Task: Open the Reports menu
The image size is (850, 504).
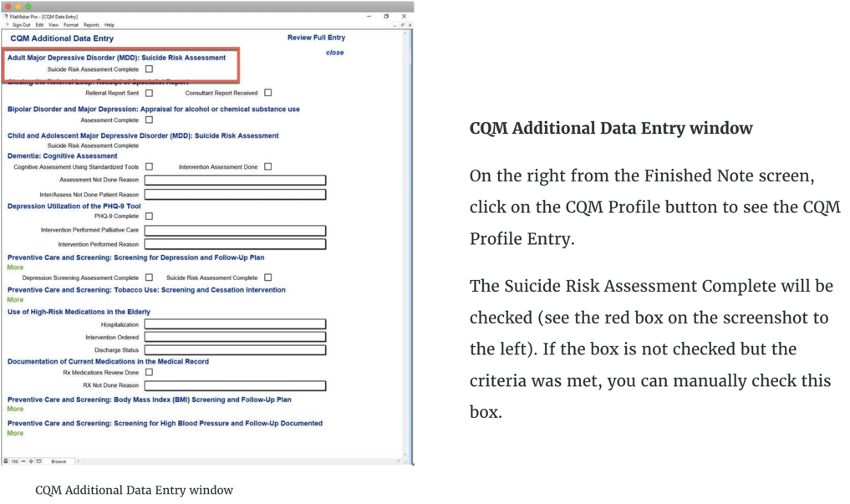Action: pos(91,25)
